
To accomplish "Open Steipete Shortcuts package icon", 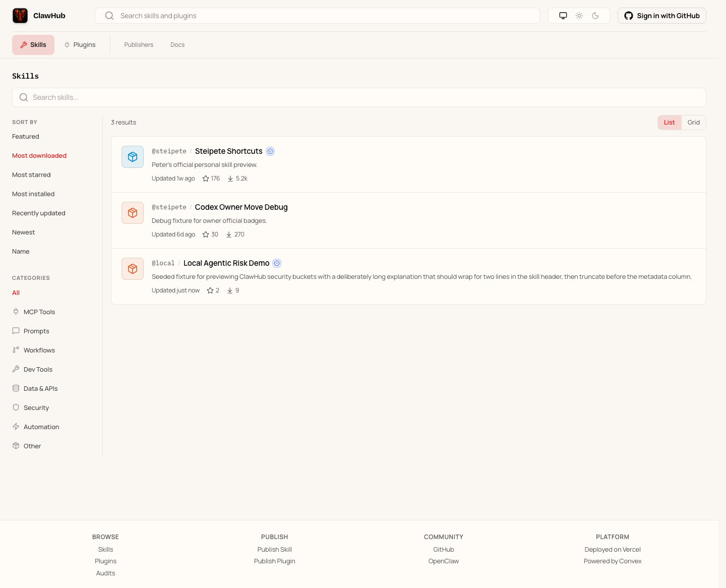I will [133, 157].
